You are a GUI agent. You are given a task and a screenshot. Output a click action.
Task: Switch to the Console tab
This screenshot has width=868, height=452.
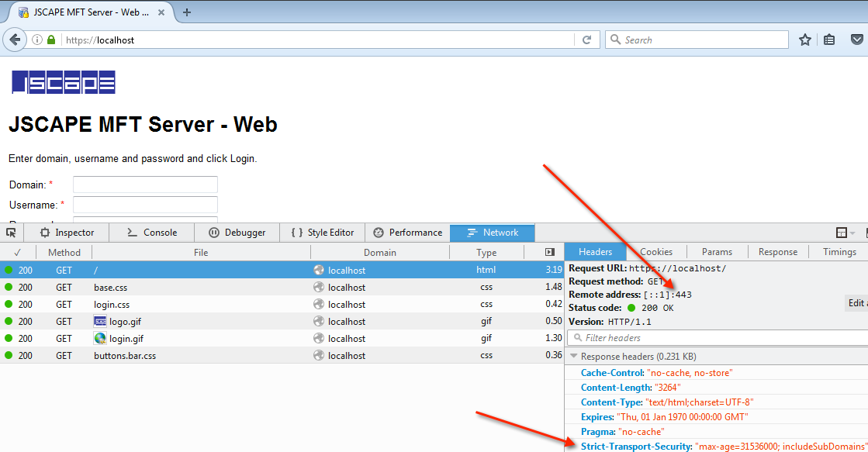point(151,233)
